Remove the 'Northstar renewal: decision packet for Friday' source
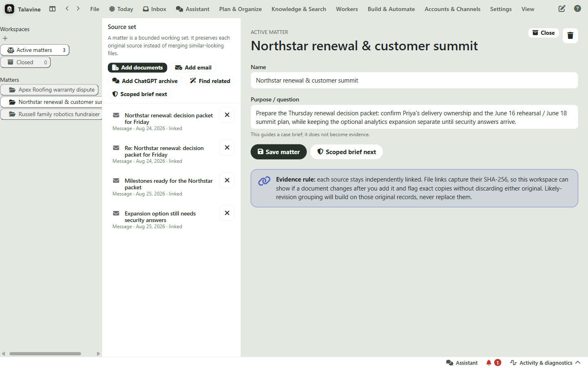This screenshot has width=588, height=368. [x=227, y=115]
